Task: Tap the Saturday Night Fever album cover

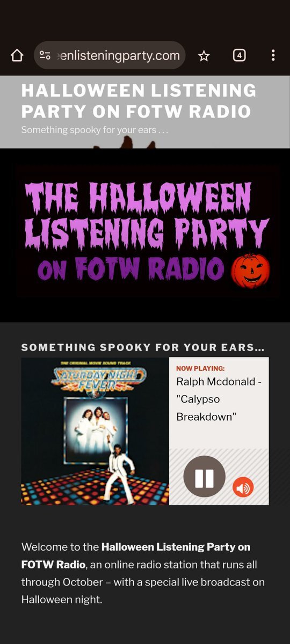Action: pyautogui.click(x=95, y=431)
